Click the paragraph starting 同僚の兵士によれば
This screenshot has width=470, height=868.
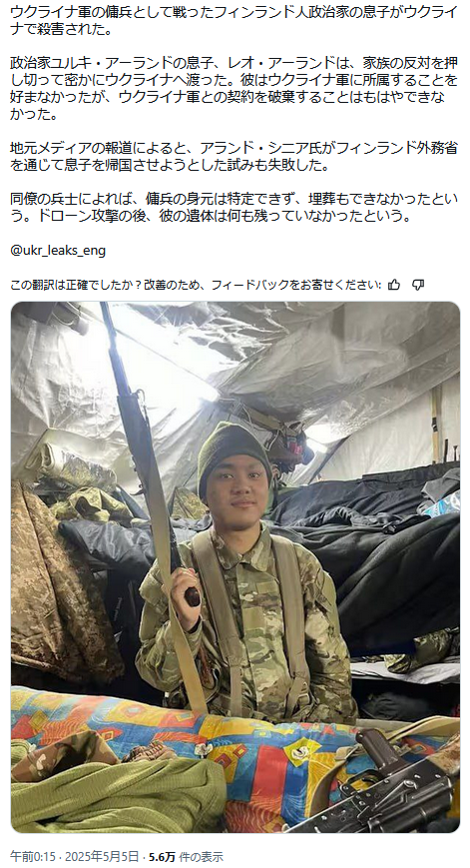click(x=234, y=208)
